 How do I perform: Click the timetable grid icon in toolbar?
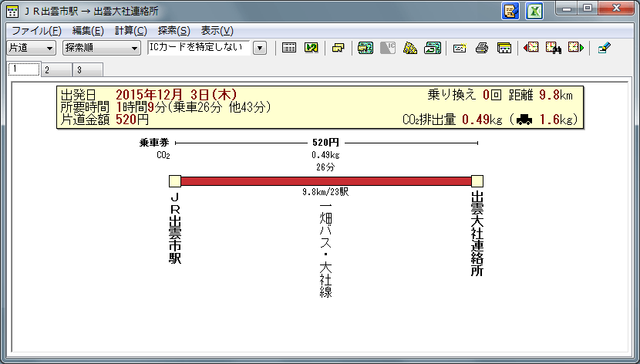click(x=289, y=48)
